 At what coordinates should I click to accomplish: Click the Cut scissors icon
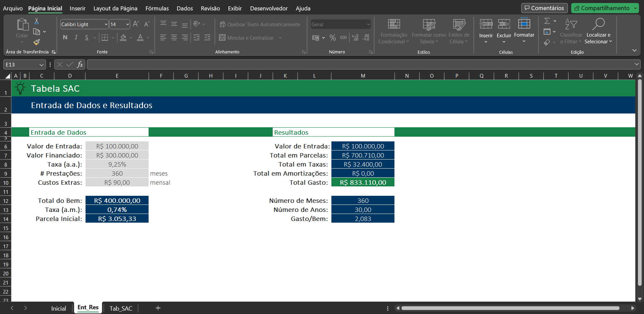point(37,21)
